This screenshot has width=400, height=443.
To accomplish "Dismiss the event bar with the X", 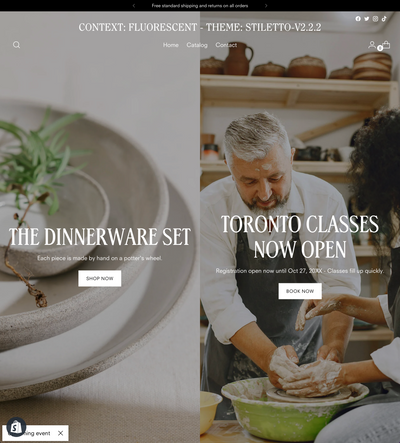I will coord(60,433).
